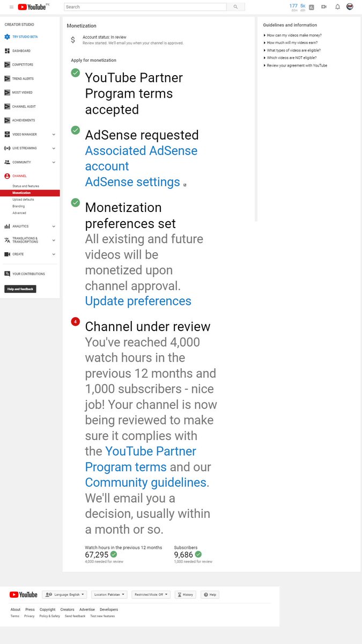Image resolution: width=362 pixels, height=644 pixels.
Task: Click the Translations & Transcriptions icon
Action: click(7, 240)
